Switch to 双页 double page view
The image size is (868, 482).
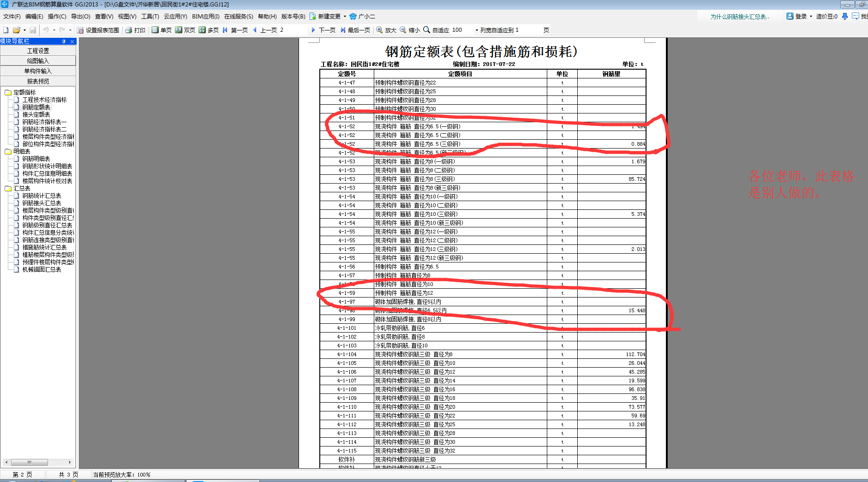185,30
